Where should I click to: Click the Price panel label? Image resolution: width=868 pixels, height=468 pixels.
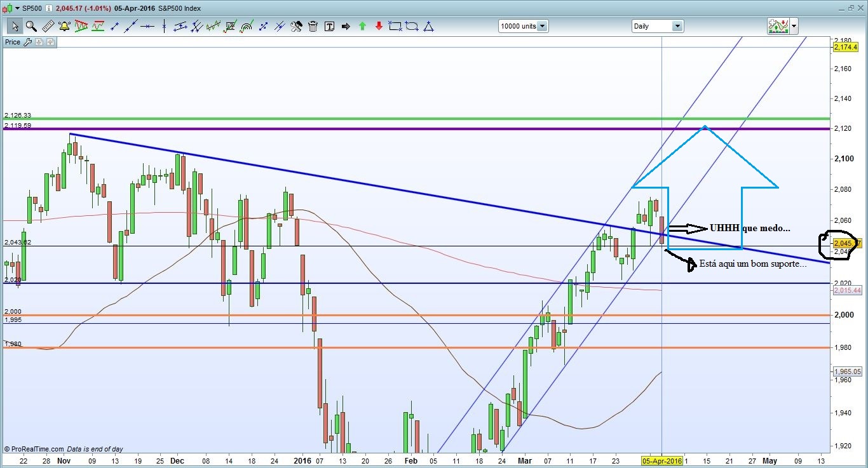[12, 42]
